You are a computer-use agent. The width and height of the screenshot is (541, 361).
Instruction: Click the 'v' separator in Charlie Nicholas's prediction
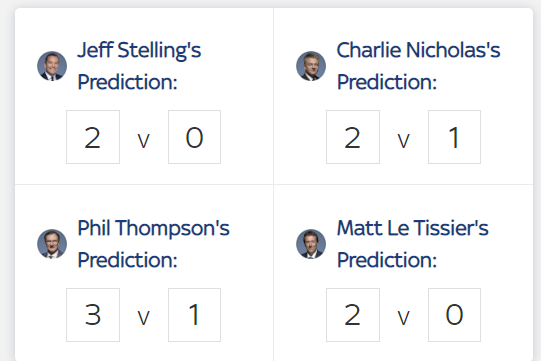point(404,141)
